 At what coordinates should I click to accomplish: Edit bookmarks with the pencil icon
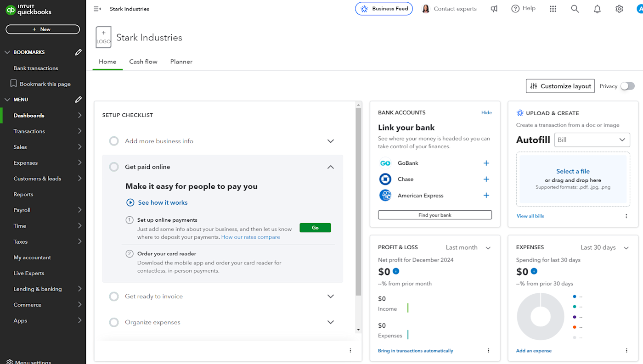pos(79,52)
